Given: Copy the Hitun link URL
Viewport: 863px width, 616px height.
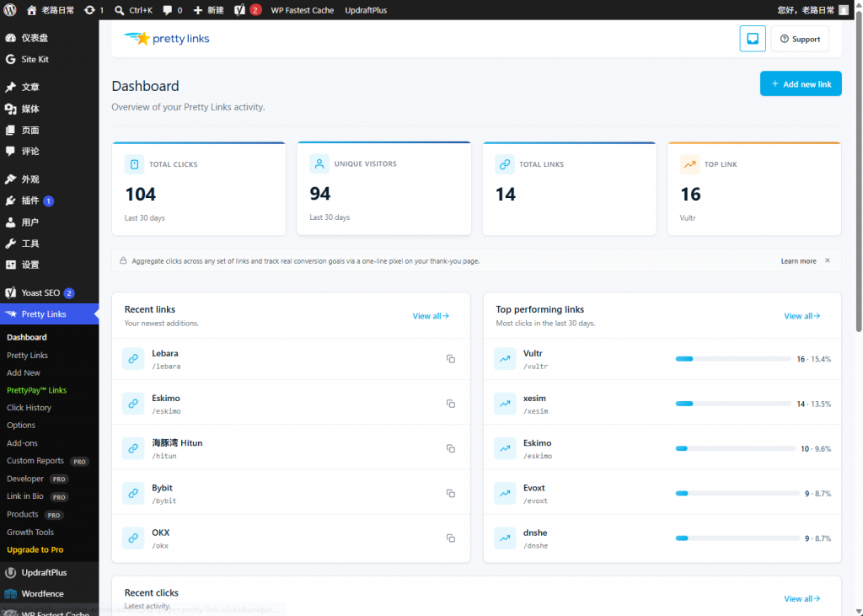Looking at the screenshot, I should [x=451, y=448].
